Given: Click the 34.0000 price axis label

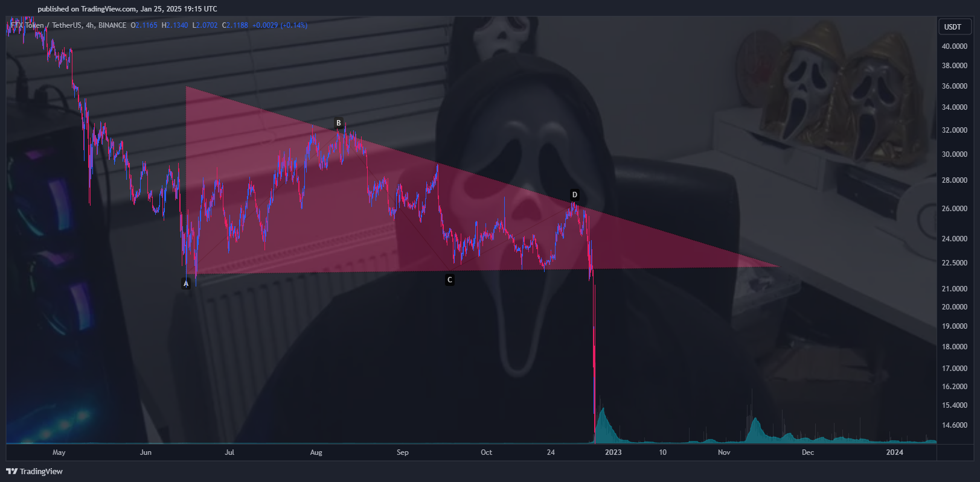Looking at the screenshot, I should pyautogui.click(x=955, y=107).
